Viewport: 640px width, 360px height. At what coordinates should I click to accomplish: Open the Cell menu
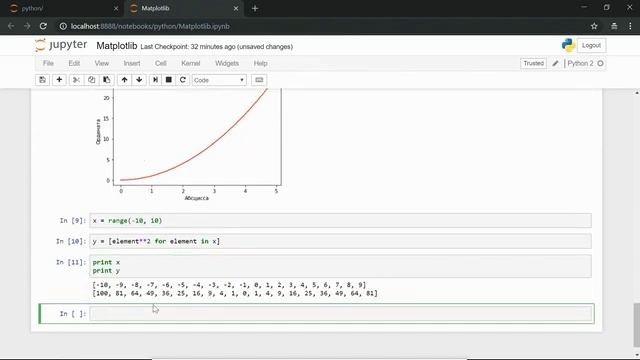tap(160, 63)
